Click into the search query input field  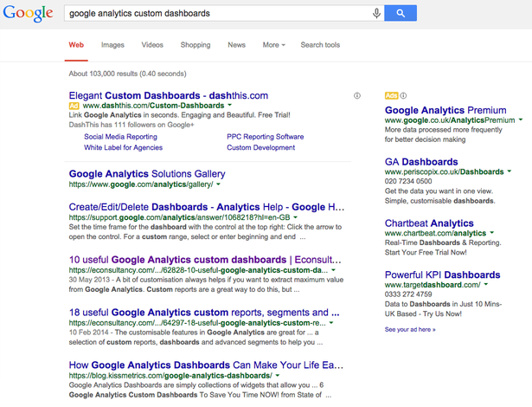coord(217,13)
